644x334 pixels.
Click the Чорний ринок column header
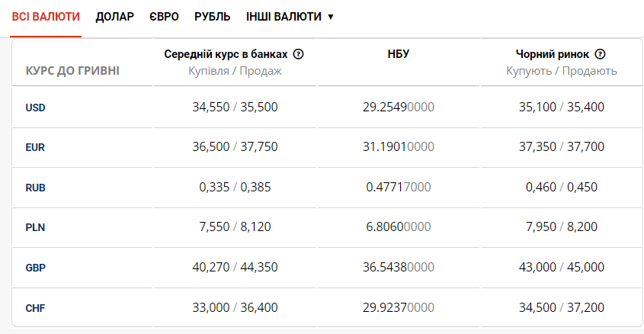[553, 54]
